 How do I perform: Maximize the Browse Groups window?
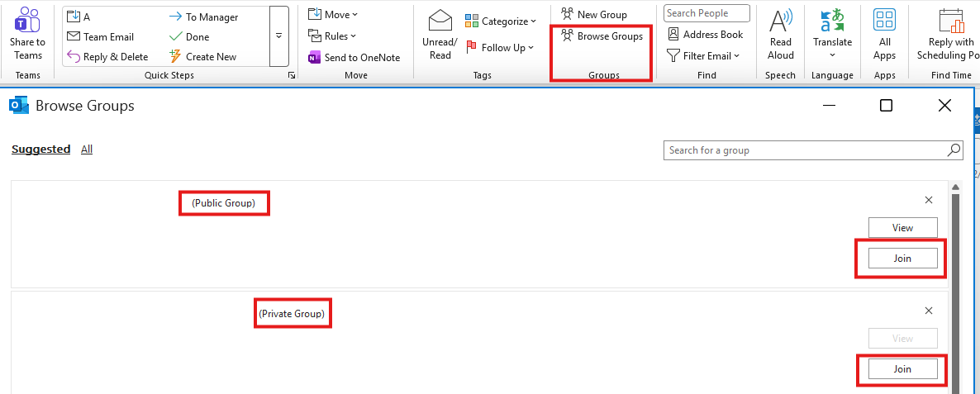pos(886,106)
